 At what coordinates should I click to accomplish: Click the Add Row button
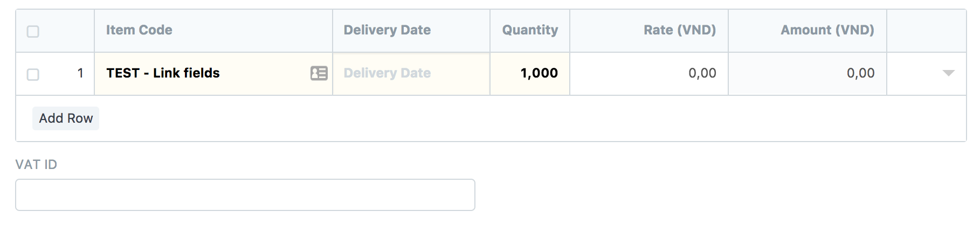[x=66, y=118]
